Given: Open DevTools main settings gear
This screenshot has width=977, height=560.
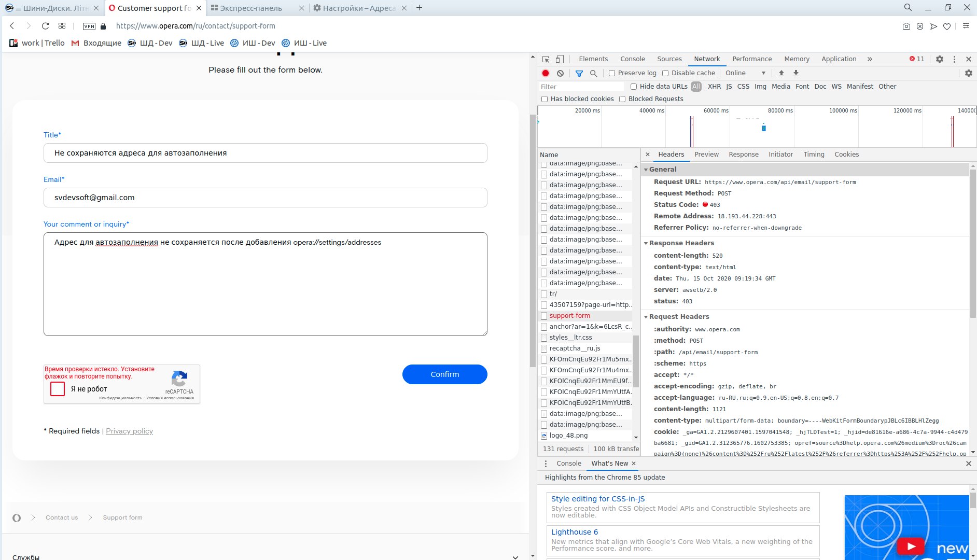Looking at the screenshot, I should pos(940,59).
